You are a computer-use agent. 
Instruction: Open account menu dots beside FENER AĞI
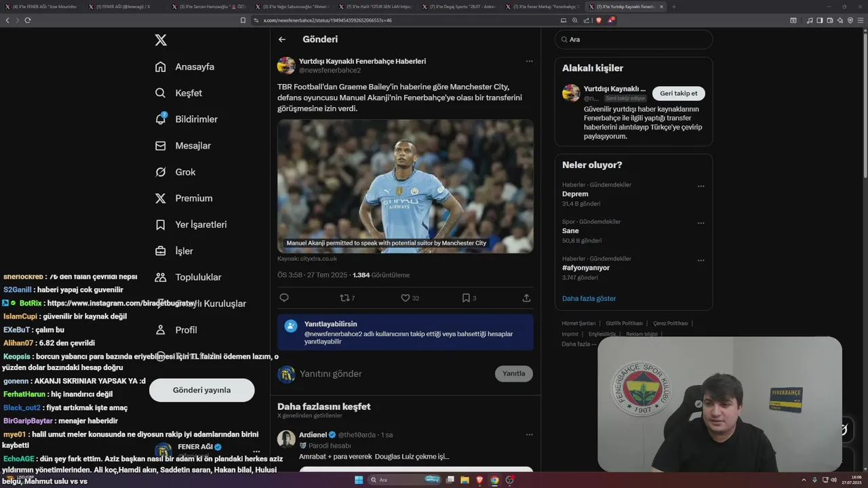click(x=256, y=451)
